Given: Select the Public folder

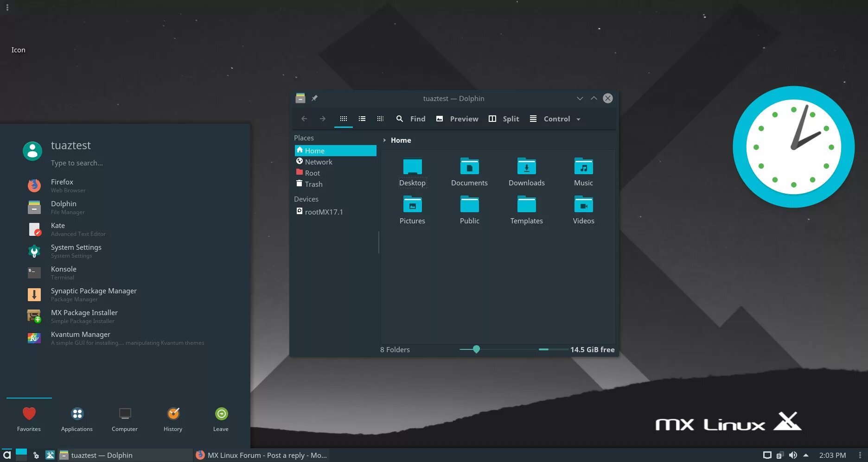Looking at the screenshot, I should tap(469, 210).
